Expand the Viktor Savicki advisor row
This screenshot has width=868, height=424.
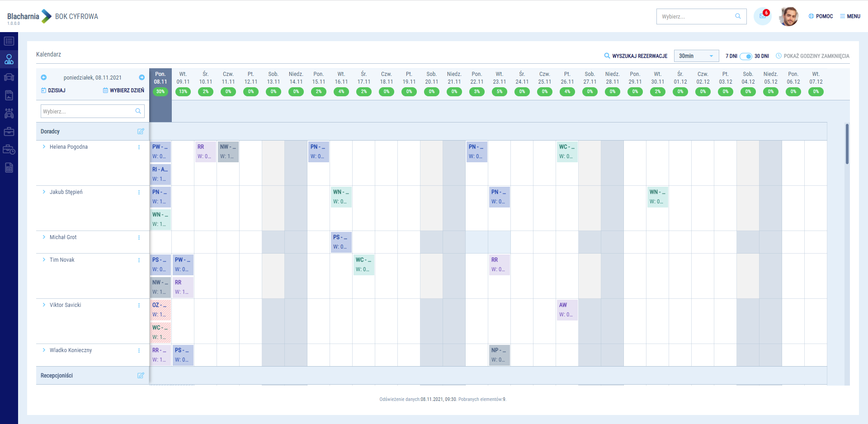pos(44,305)
